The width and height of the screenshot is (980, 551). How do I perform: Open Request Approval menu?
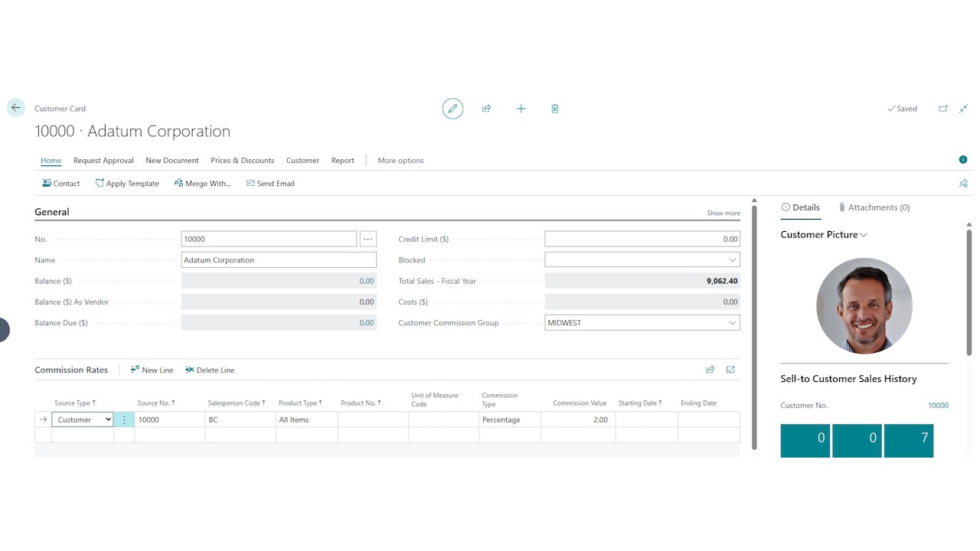coord(103,161)
